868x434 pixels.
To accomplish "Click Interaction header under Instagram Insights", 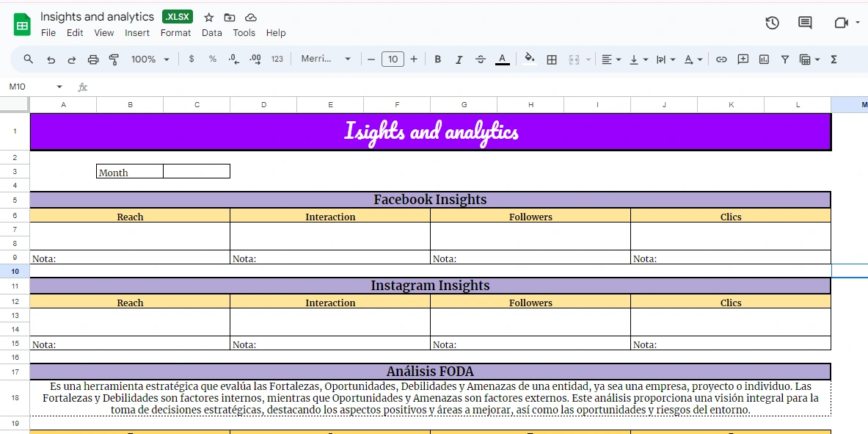I will point(330,302).
